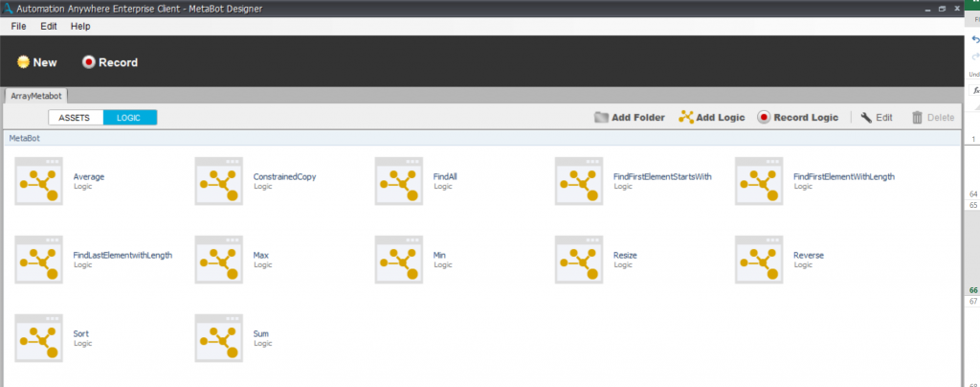Screen dimensions: 980x387
Task: Click Add Logic
Action: 712,118
